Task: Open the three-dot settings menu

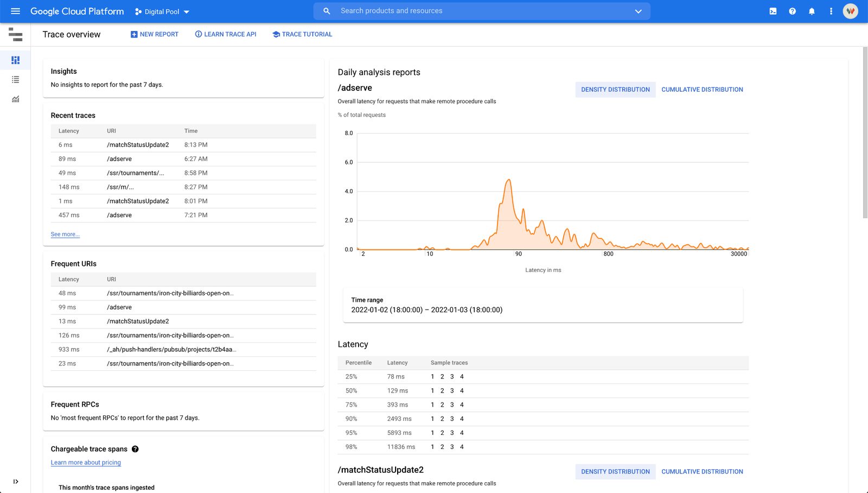Action: (831, 11)
